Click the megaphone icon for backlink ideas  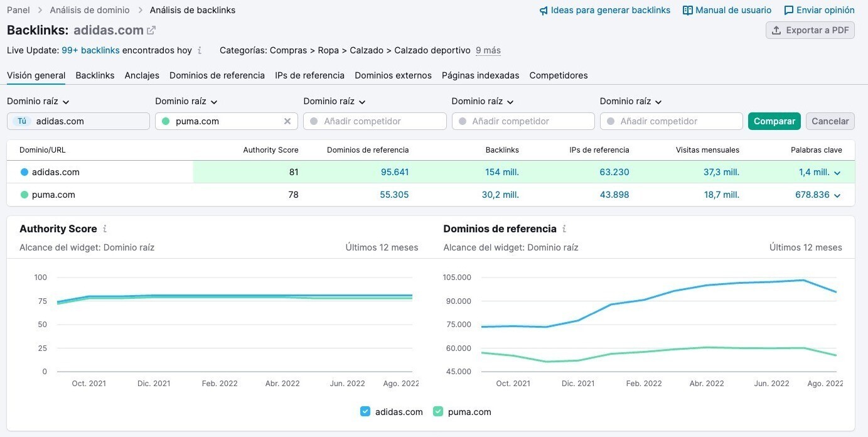click(x=544, y=11)
